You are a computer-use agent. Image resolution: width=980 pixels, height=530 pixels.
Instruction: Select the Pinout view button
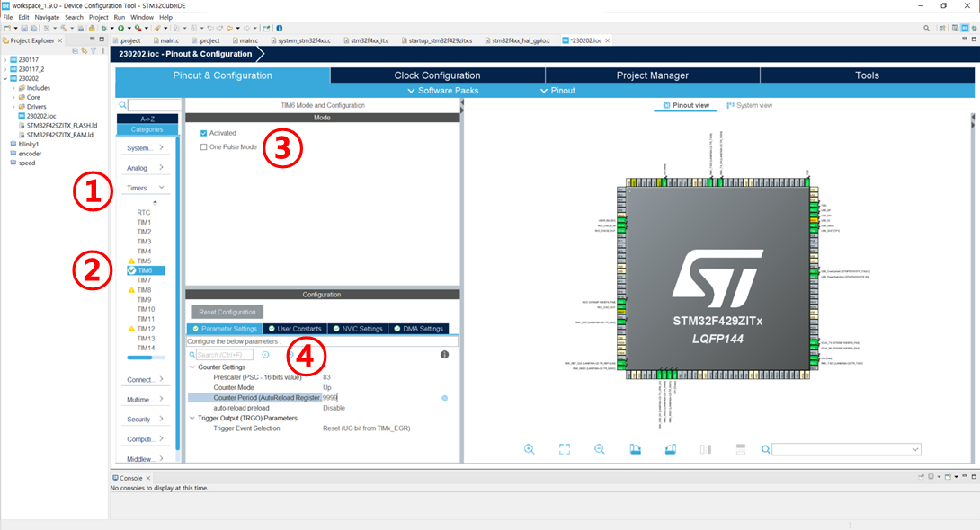[x=686, y=105]
